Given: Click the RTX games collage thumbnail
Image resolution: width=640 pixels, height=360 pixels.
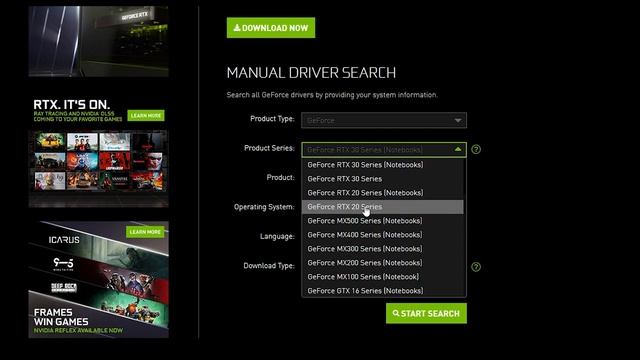Looking at the screenshot, I should click(x=98, y=168).
